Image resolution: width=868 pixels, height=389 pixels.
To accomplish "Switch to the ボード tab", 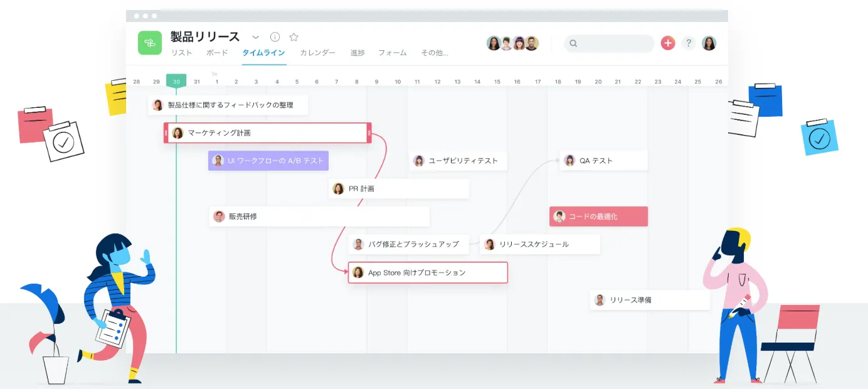I will point(217,53).
